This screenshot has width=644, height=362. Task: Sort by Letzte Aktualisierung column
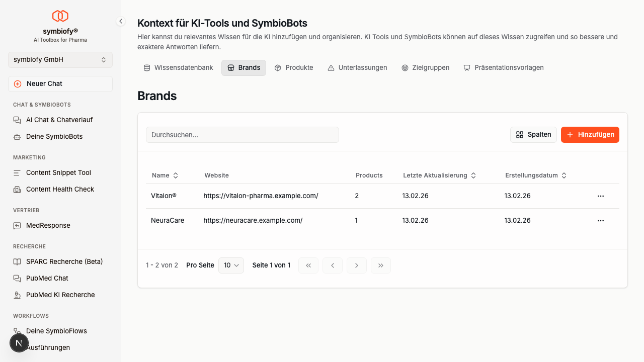point(439,175)
